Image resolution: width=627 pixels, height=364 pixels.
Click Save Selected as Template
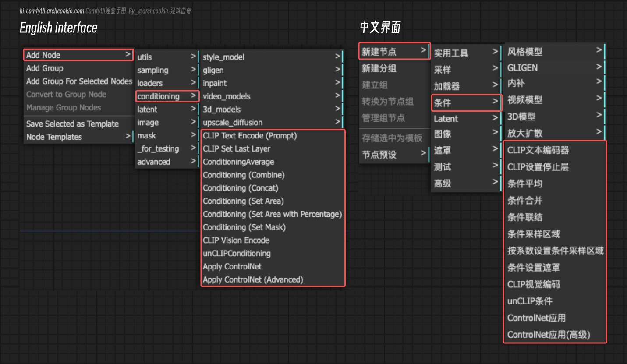point(78,124)
